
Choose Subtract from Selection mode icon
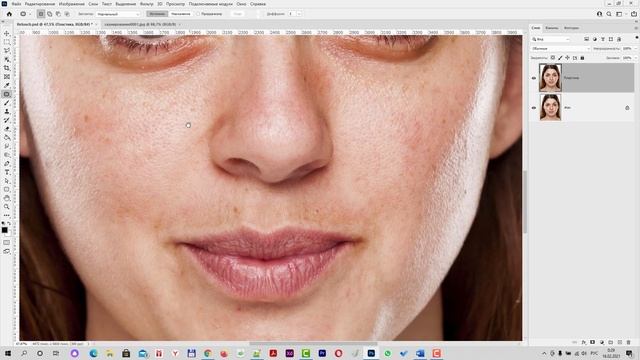(x=58, y=14)
